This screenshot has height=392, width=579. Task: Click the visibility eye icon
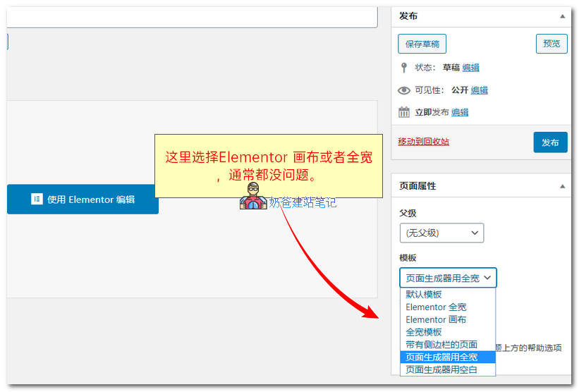[404, 90]
